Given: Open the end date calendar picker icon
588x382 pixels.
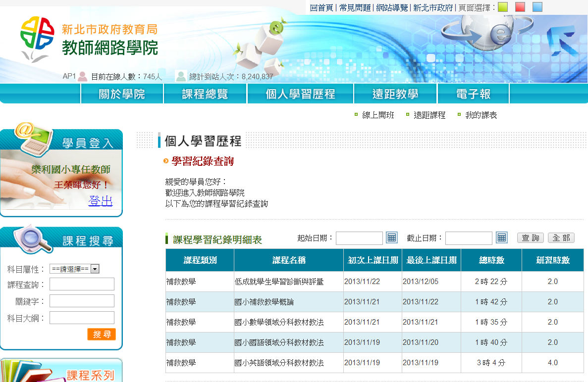Looking at the screenshot, I should [x=502, y=238].
